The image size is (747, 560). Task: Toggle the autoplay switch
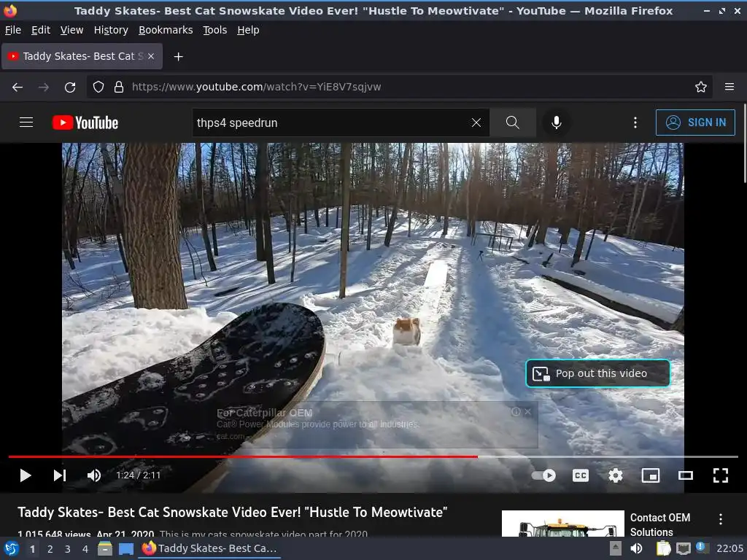coord(544,475)
